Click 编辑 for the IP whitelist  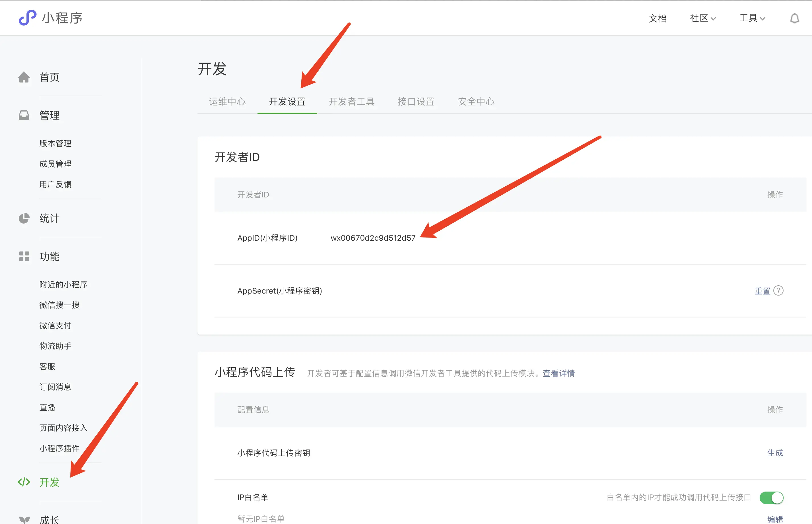[775, 519]
